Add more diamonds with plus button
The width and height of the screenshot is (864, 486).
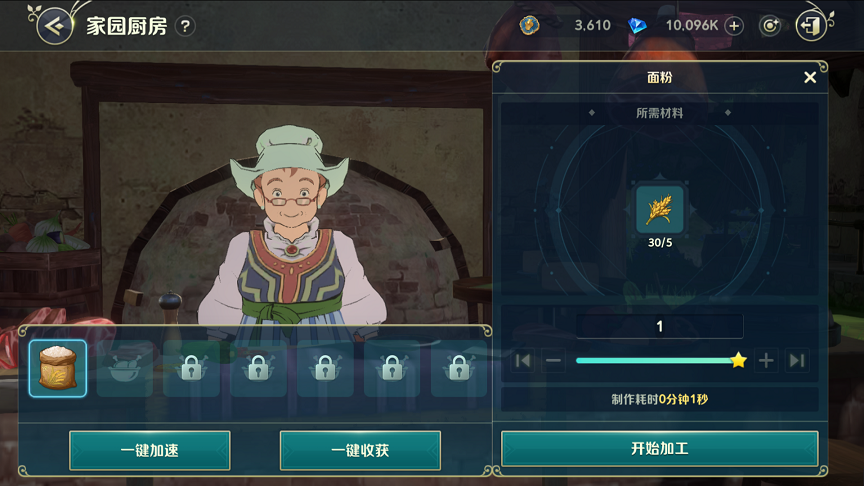734,26
